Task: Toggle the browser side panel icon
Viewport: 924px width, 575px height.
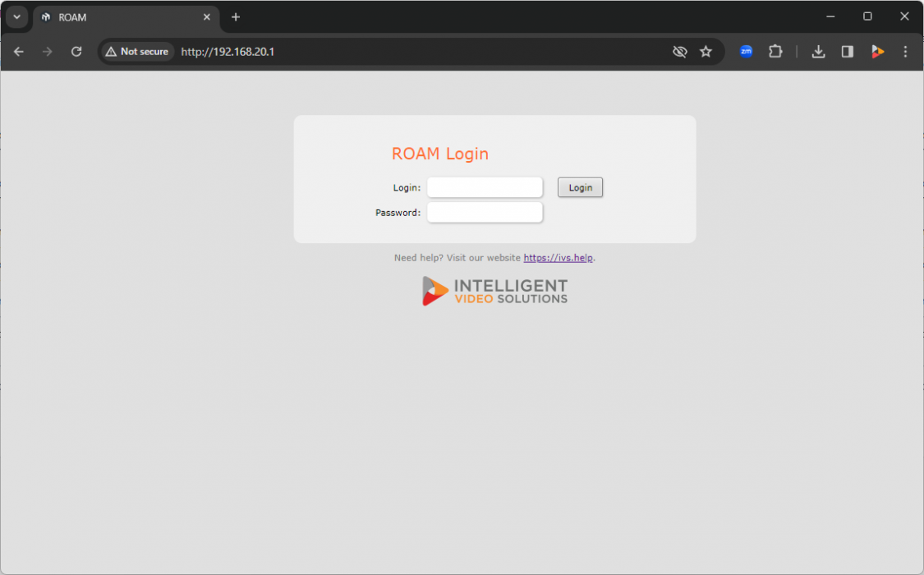Action: pos(848,52)
